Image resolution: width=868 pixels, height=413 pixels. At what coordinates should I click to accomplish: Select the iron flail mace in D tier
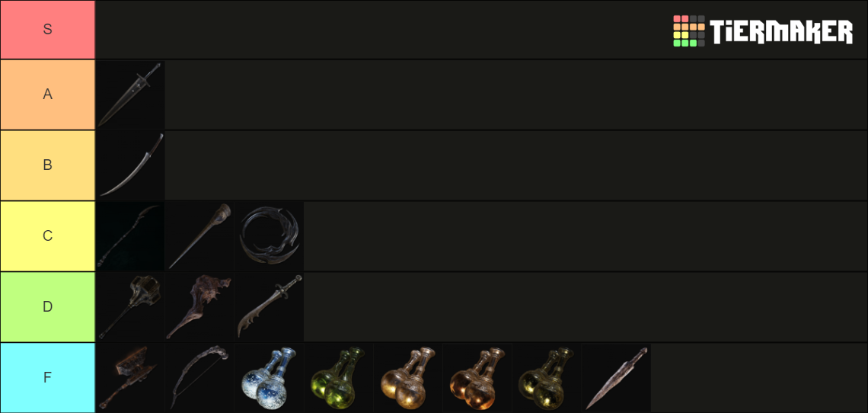[131, 306]
